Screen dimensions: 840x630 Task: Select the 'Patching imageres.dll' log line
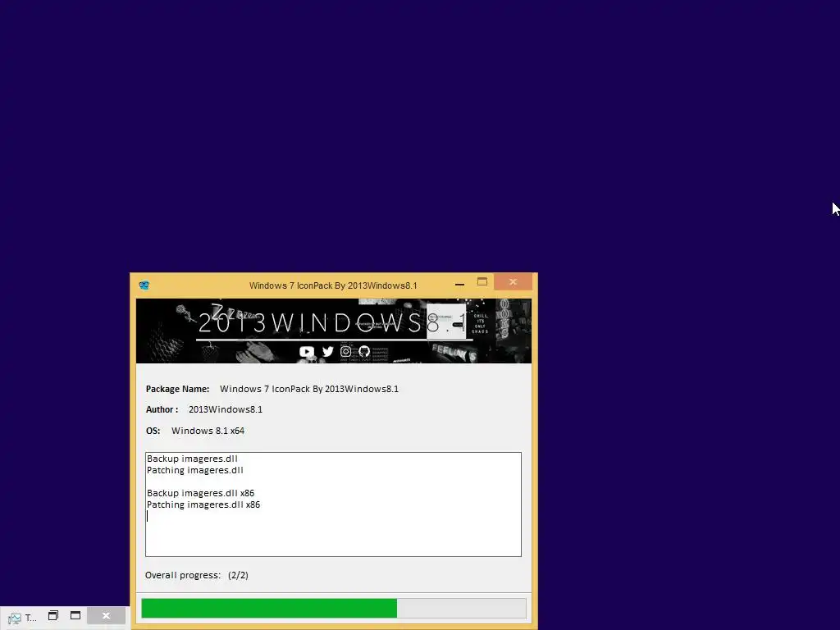point(195,470)
